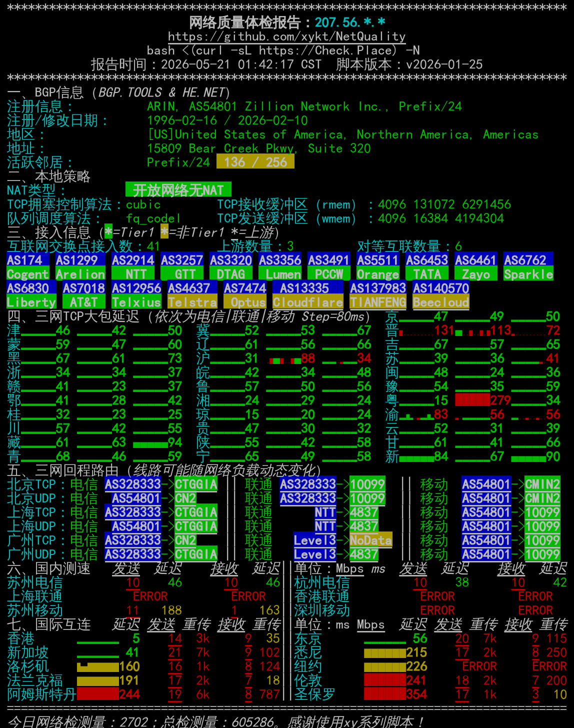Screen dimensions: 574x728
Task: Click the AS174 Cogent upstream block
Action: (28, 267)
